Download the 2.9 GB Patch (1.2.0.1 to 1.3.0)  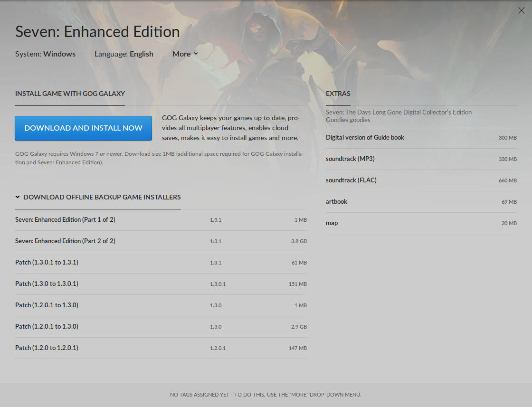pyautogui.click(x=161, y=327)
